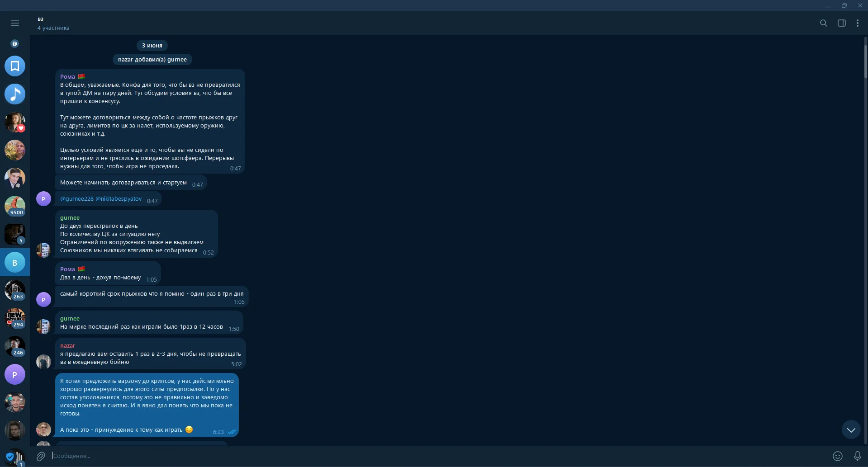Open the chat showing 9500 unread
Screen dimensions: 868x467
(15, 206)
